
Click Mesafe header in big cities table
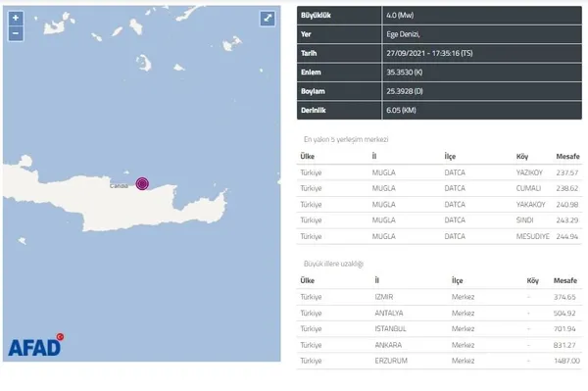[x=565, y=281]
